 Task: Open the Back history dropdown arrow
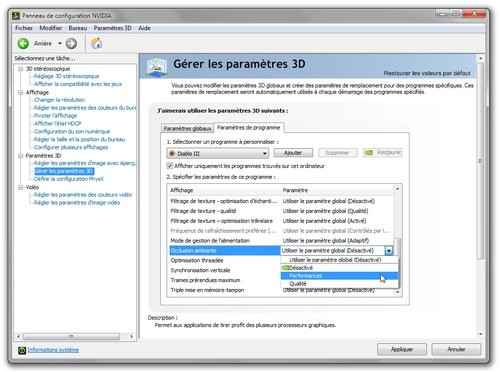[60, 43]
